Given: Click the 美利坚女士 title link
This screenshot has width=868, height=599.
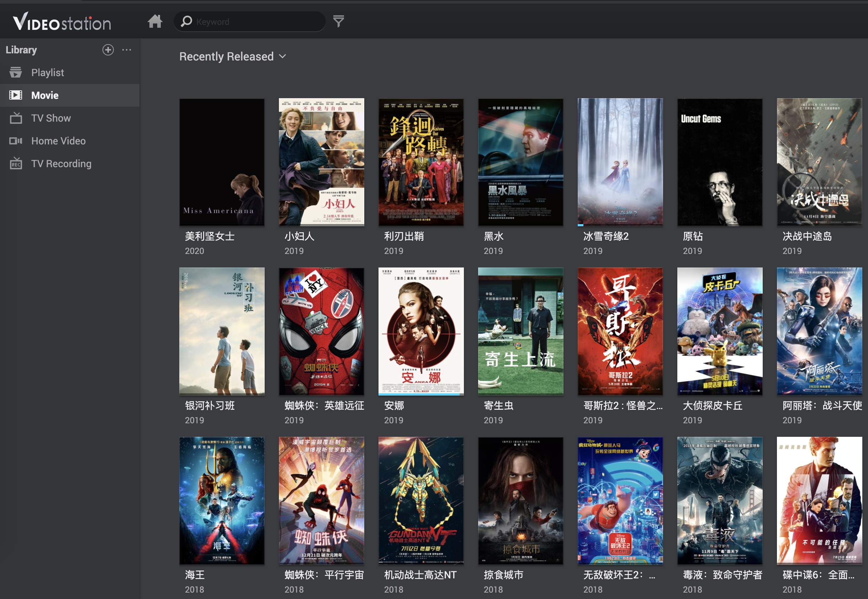Looking at the screenshot, I should click(x=210, y=236).
